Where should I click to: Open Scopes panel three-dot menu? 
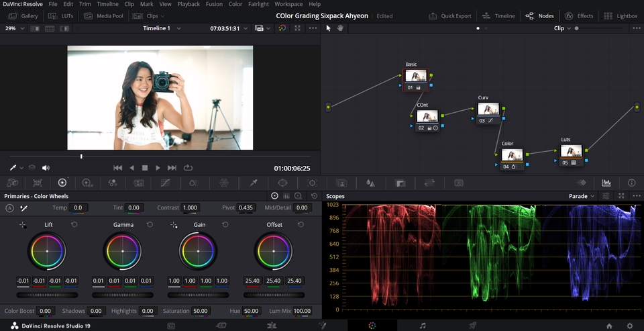[637, 196]
